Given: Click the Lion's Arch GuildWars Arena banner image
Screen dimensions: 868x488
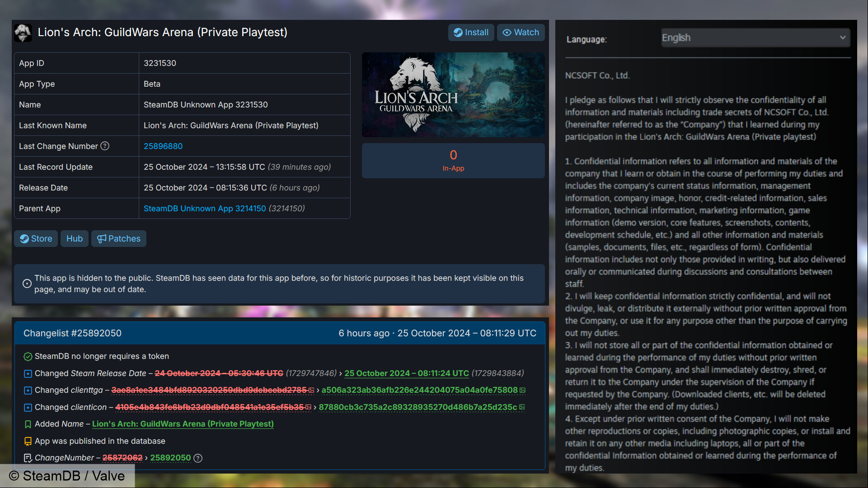Looking at the screenshot, I should coord(453,95).
